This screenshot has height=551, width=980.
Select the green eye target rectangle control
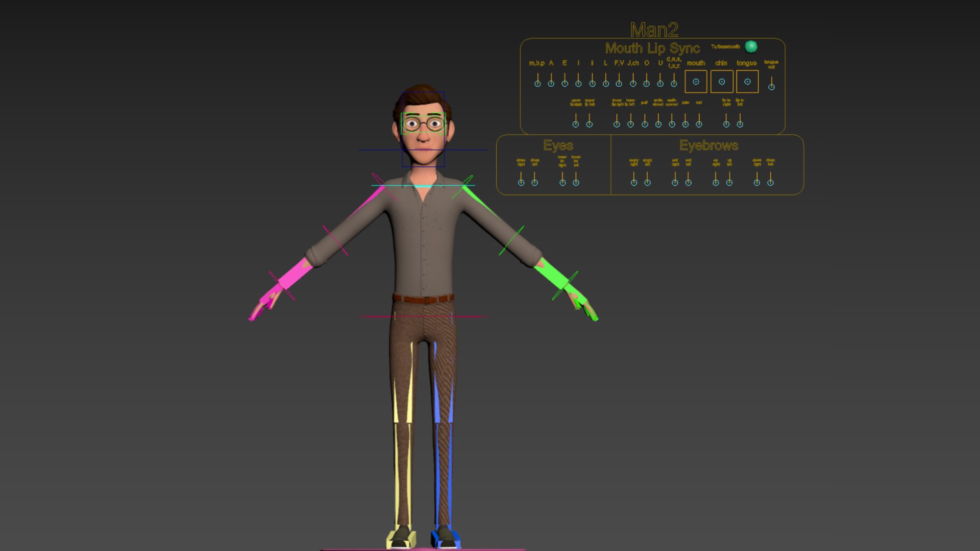tap(423, 123)
